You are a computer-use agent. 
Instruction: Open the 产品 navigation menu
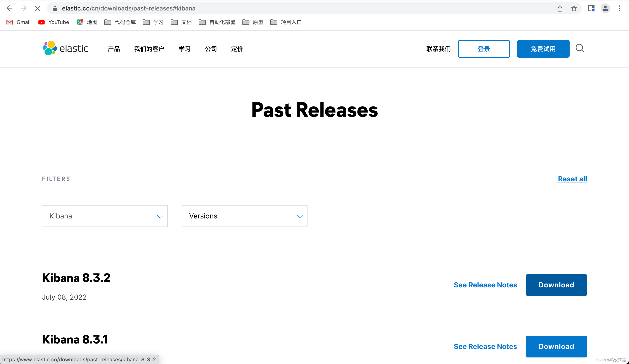[114, 49]
